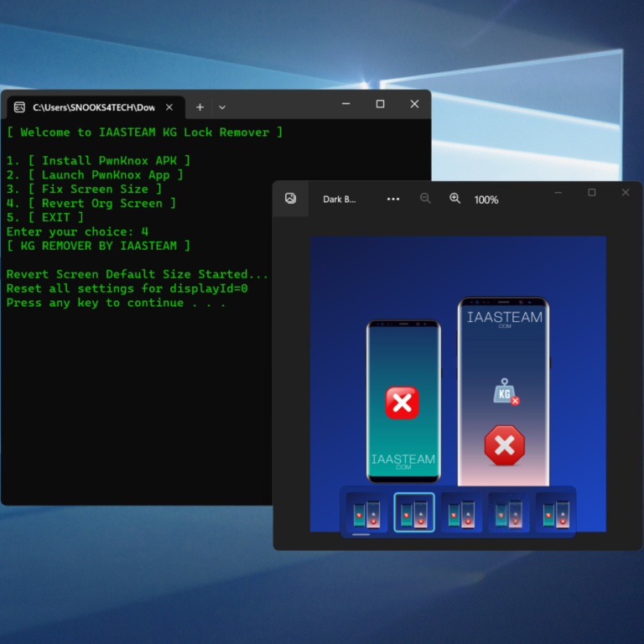Maximize the Photos viewer window
The width and height of the screenshot is (644, 644).
click(x=592, y=193)
